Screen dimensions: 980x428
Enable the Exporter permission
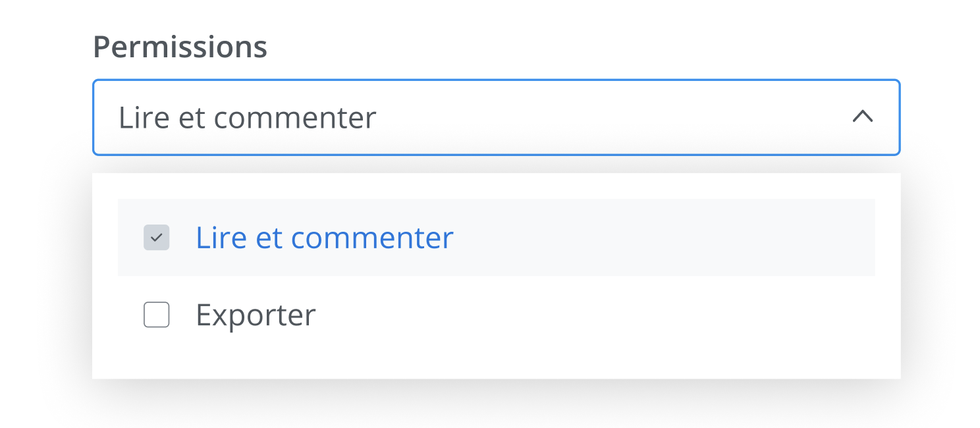click(x=157, y=315)
